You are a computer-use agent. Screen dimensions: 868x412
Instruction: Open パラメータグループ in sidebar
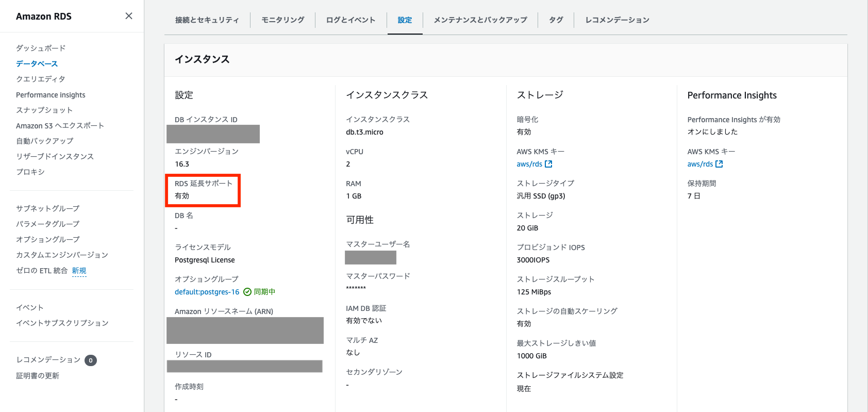pos(48,224)
